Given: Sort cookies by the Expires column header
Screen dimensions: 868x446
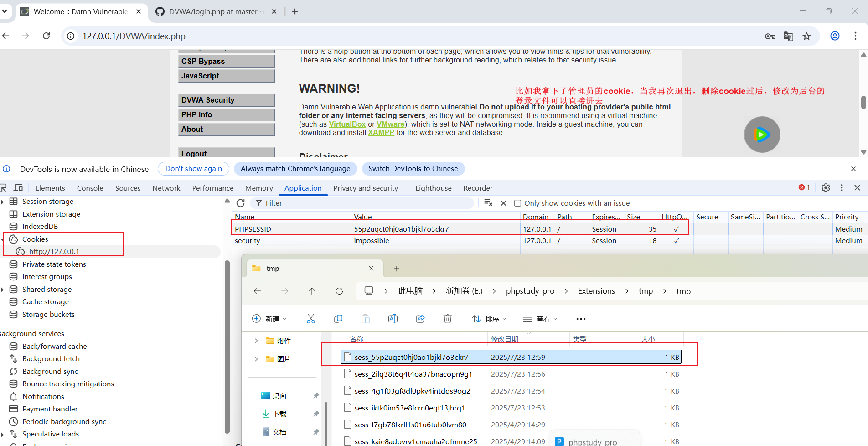Looking at the screenshot, I should 605,217.
